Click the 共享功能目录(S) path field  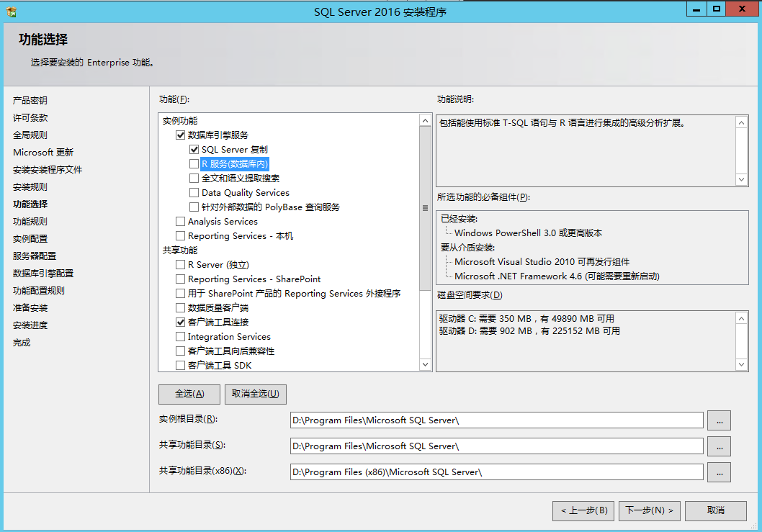point(497,446)
